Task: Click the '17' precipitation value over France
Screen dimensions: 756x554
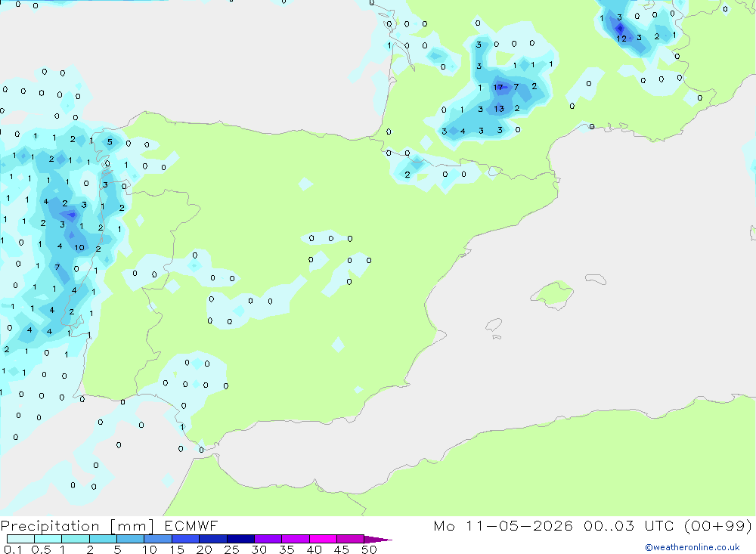Action: point(498,87)
